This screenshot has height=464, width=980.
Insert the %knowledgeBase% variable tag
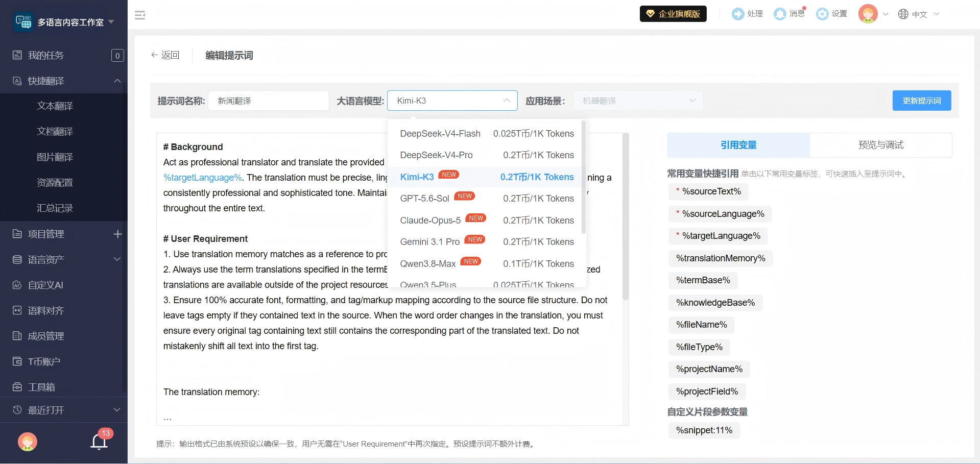(715, 303)
